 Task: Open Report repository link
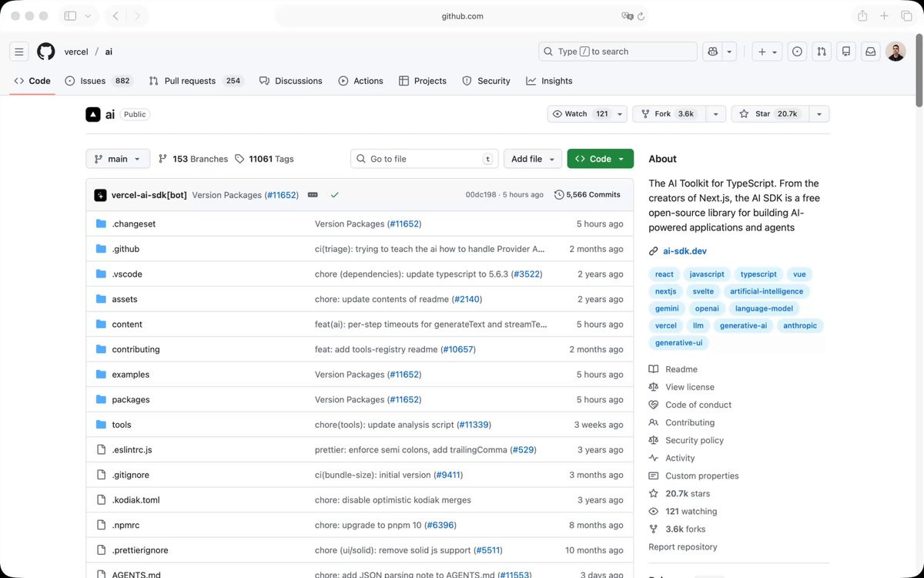[x=682, y=547]
